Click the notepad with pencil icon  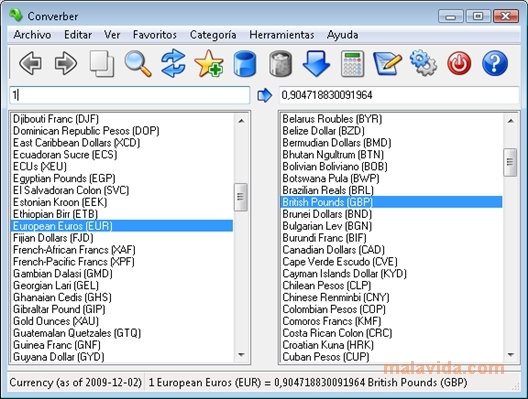pyautogui.click(x=388, y=63)
